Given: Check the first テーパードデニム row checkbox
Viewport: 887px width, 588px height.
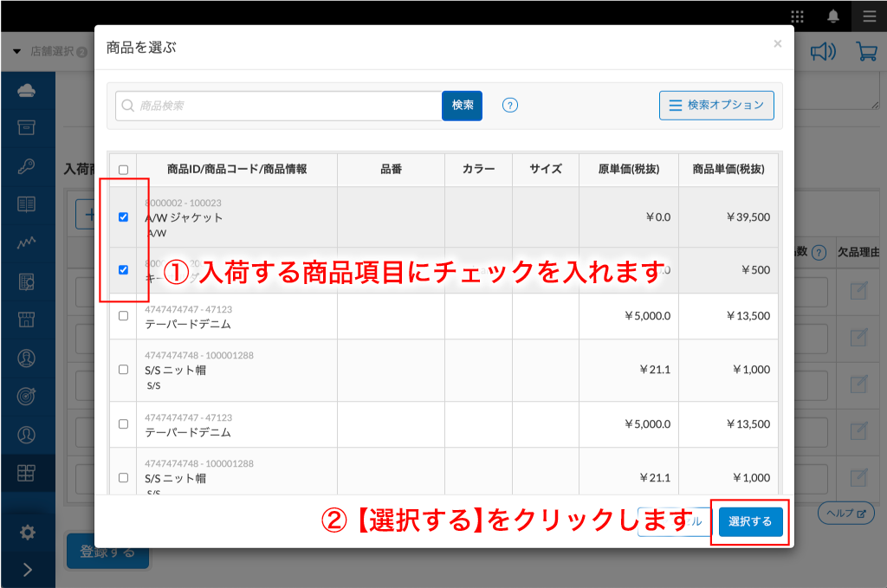Looking at the screenshot, I should (123, 316).
